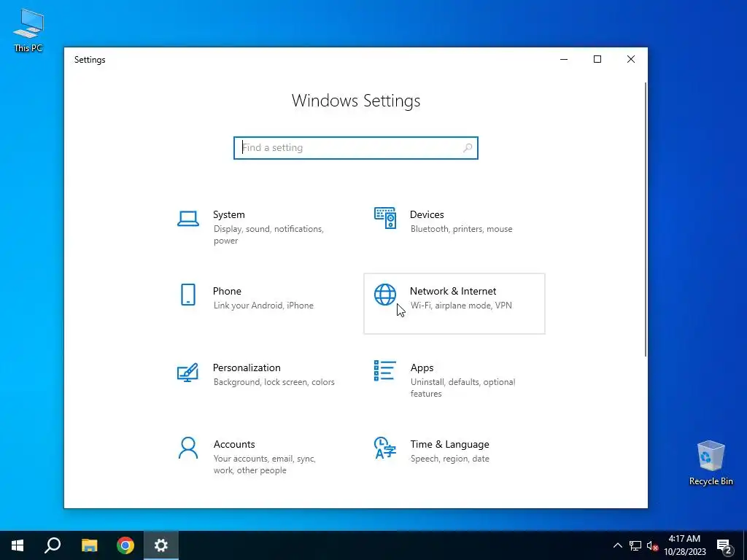Click 'Wi-Fi, airplane mode, VPN' description
This screenshot has height=560, width=747.
point(461,306)
